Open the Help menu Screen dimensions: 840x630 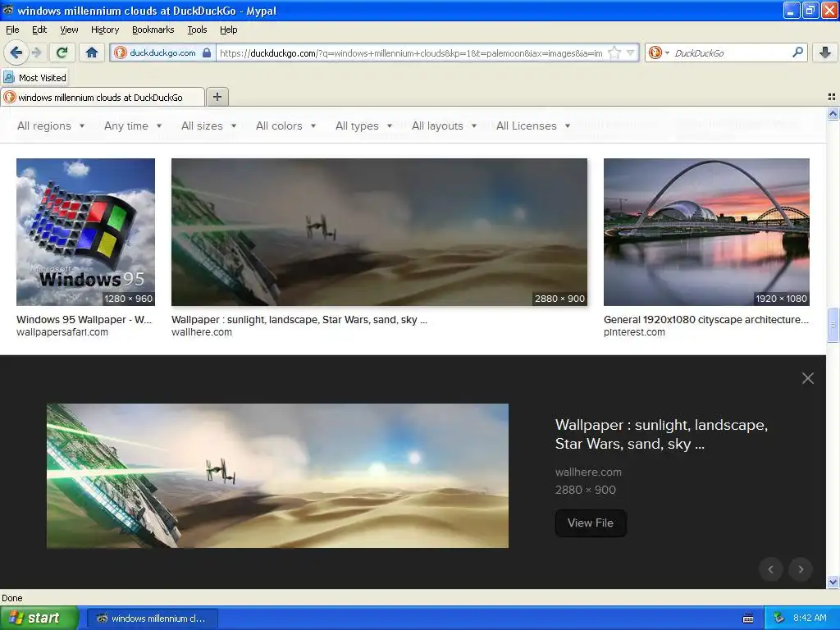click(228, 30)
